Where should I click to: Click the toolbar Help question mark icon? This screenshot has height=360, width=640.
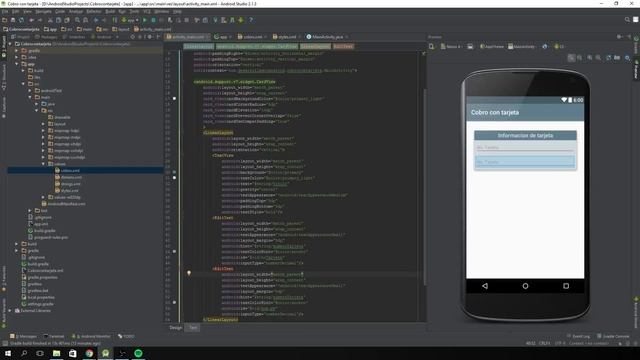[x=251, y=20]
